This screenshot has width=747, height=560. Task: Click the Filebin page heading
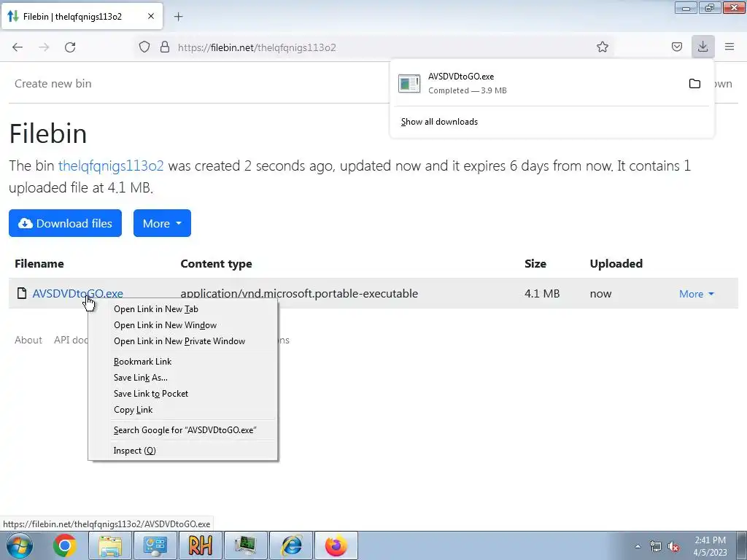(x=48, y=133)
